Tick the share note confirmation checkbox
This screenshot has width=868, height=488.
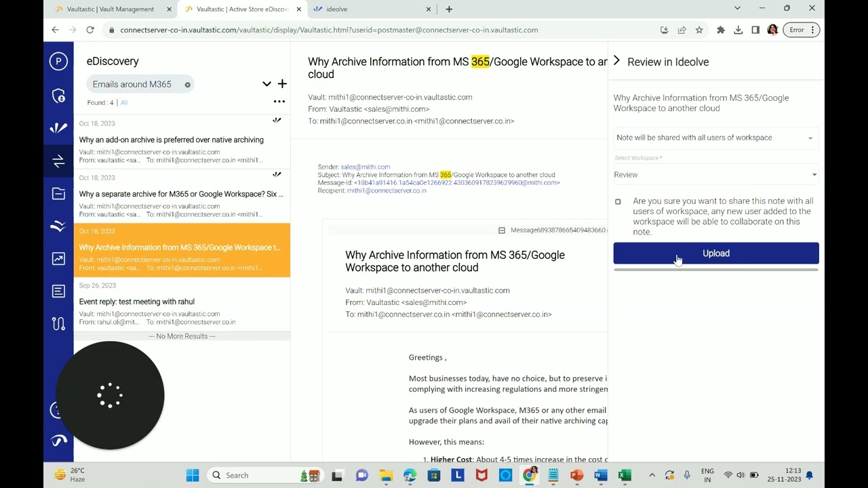(618, 201)
